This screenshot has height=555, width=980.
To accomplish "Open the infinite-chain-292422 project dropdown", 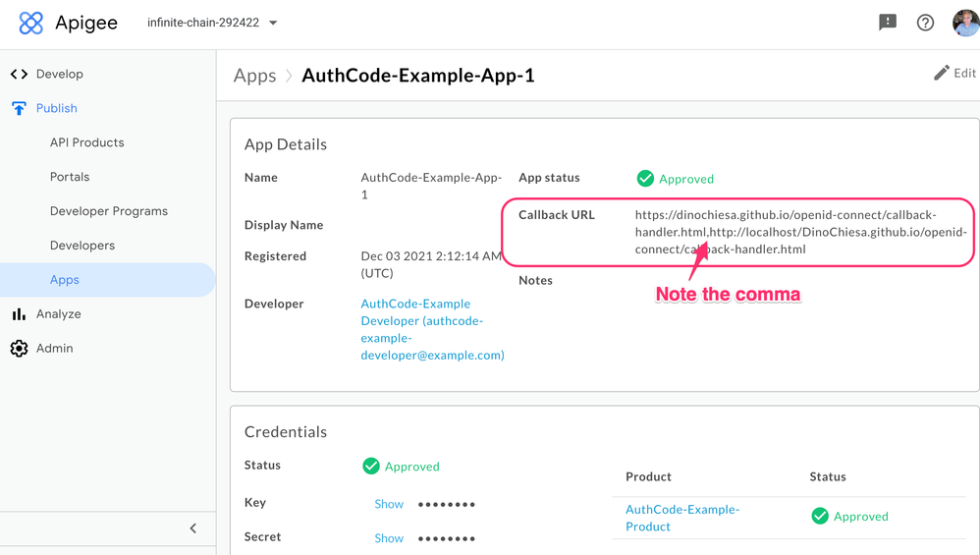I will pos(212,23).
